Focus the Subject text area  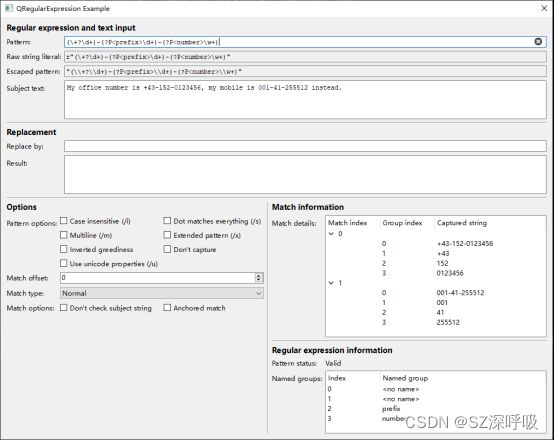pos(305,100)
